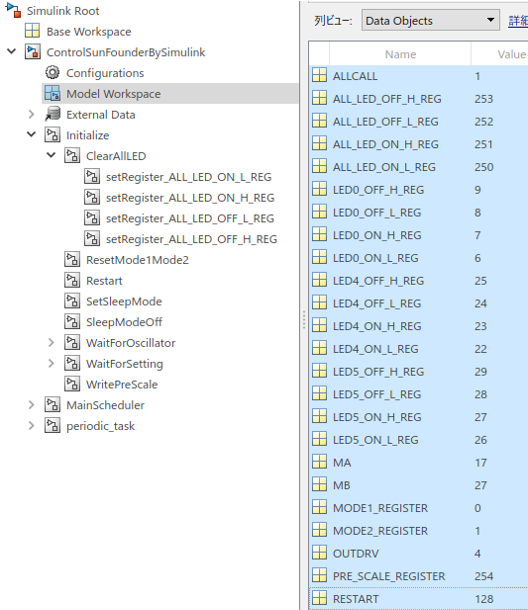The width and height of the screenshot is (528, 610).
Task: Select the MODE2_REGISTER row name
Action: click(380, 531)
